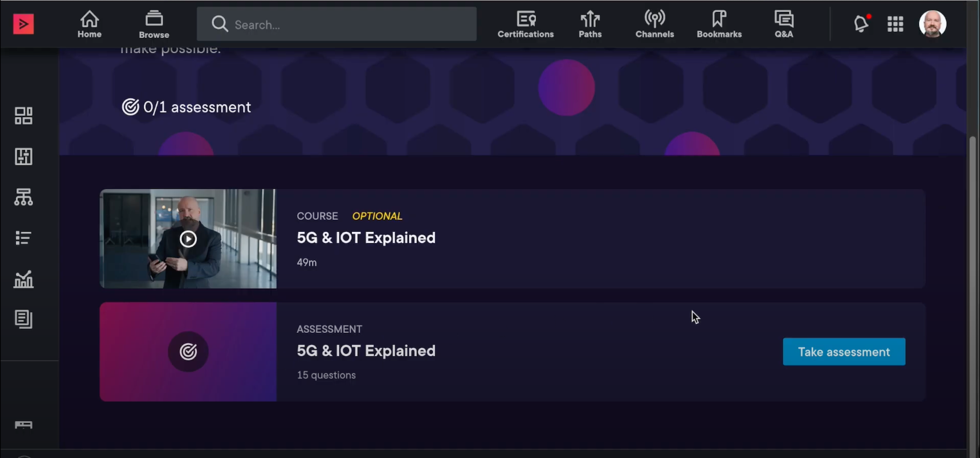This screenshot has width=980, height=458.
Task: Click the search magnifier icon
Action: [219, 24]
